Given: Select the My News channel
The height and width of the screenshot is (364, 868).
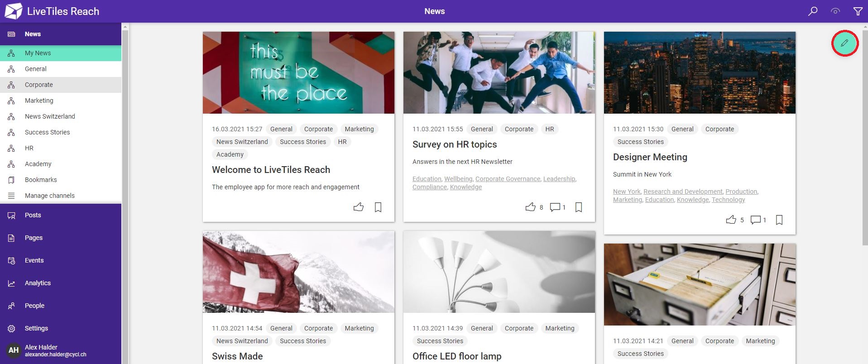Looking at the screenshot, I should (61, 53).
